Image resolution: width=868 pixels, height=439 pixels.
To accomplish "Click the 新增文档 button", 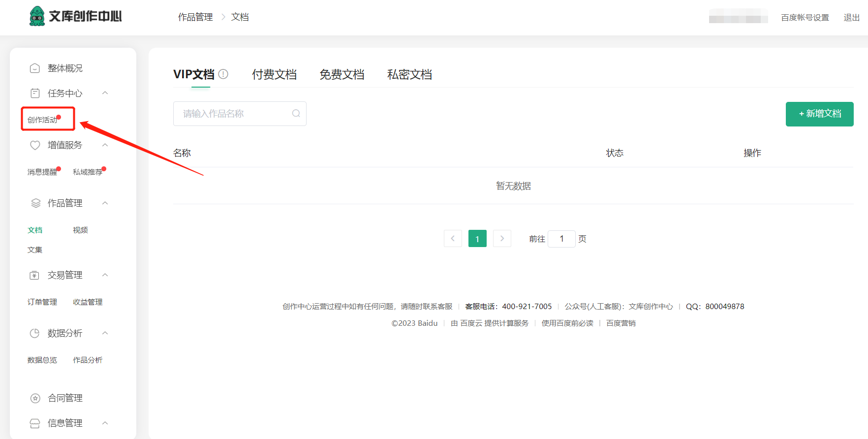I will pos(820,114).
